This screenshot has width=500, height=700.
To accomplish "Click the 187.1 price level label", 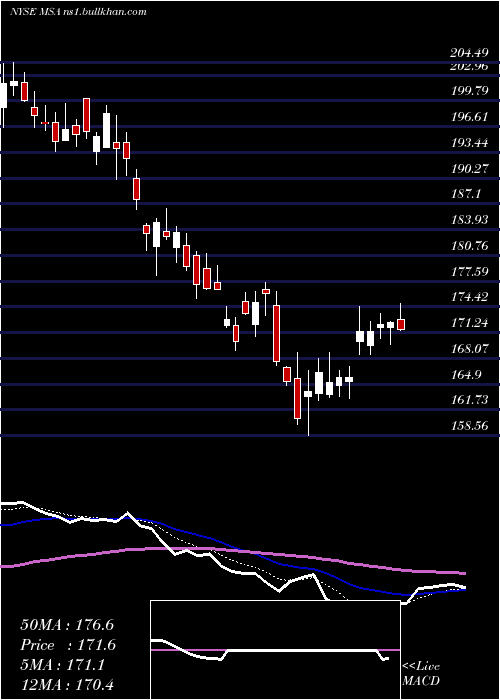I will pos(466,194).
